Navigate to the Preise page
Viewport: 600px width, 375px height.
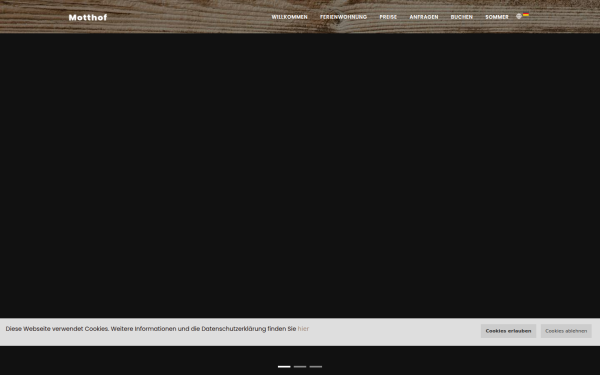[x=388, y=17]
